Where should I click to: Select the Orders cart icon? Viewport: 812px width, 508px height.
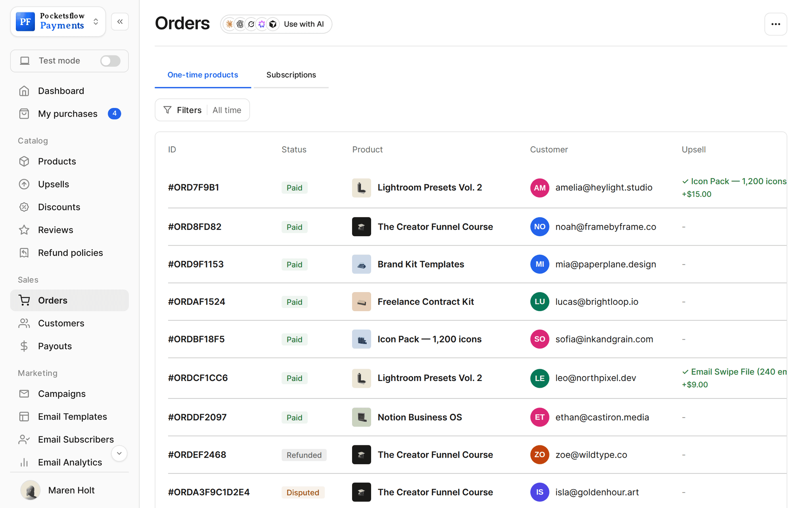[24, 300]
